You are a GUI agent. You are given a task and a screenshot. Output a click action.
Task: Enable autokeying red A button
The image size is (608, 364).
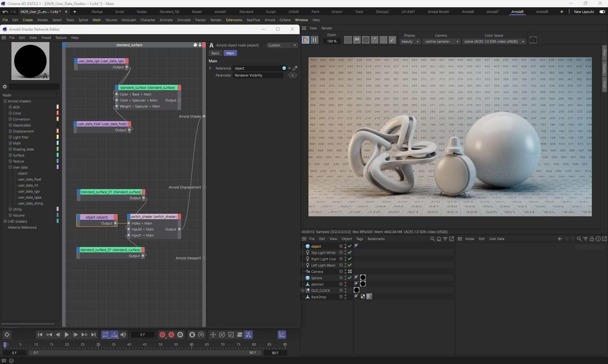171,335
